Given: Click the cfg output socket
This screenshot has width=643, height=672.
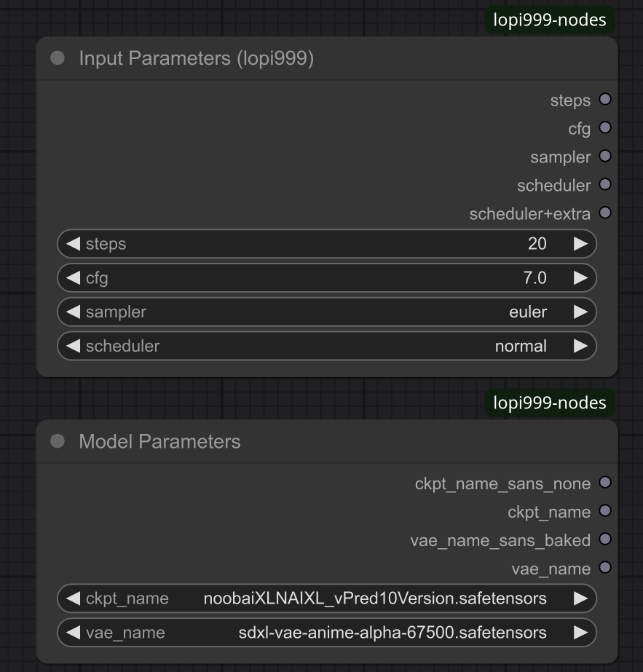Looking at the screenshot, I should tap(604, 128).
